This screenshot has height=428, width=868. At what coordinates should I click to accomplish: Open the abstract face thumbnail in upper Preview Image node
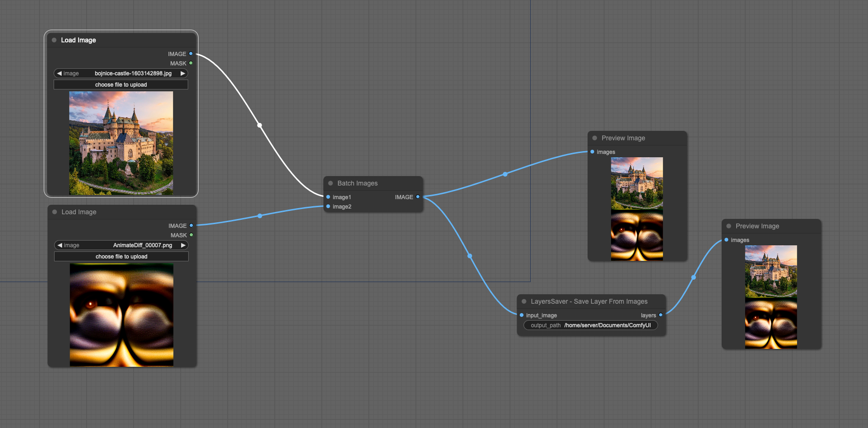(x=637, y=235)
